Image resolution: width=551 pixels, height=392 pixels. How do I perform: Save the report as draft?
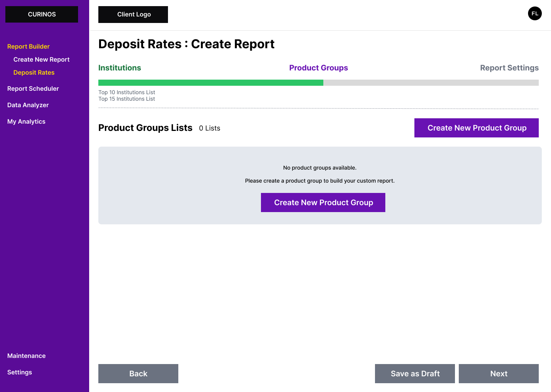[415, 374]
